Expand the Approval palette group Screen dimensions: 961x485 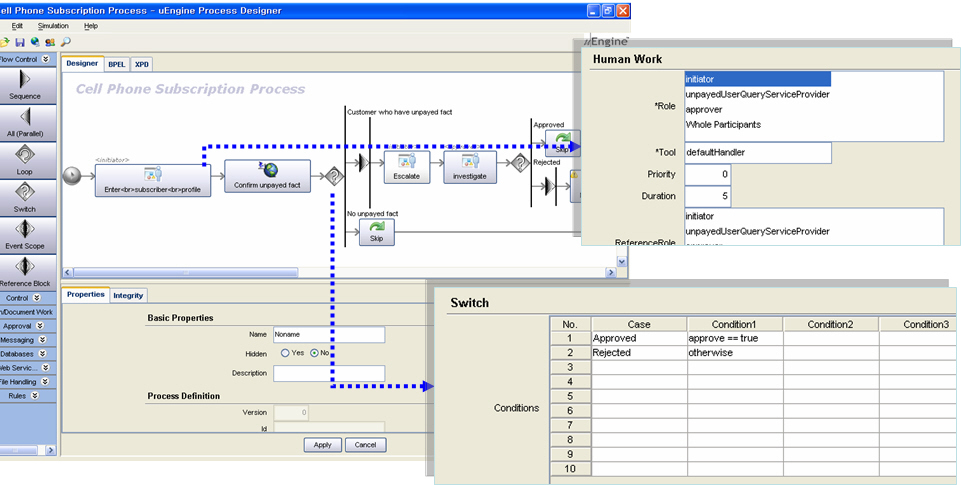click(40, 326)
